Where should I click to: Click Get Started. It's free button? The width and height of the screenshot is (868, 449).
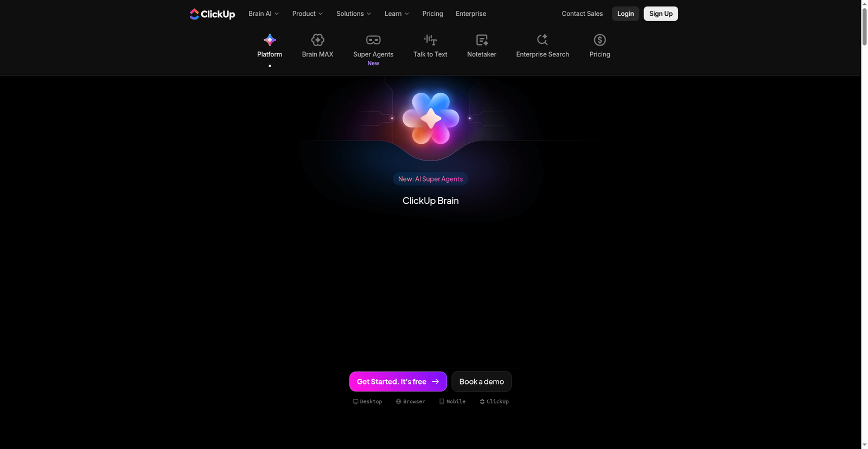pyautogui.click(x=398, y=382)
